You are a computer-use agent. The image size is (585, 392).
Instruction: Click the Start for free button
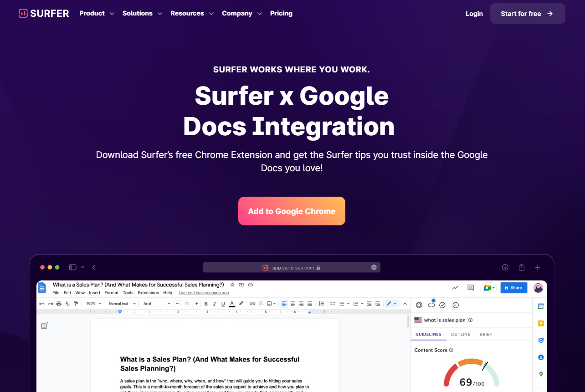[x=528, y=14]
